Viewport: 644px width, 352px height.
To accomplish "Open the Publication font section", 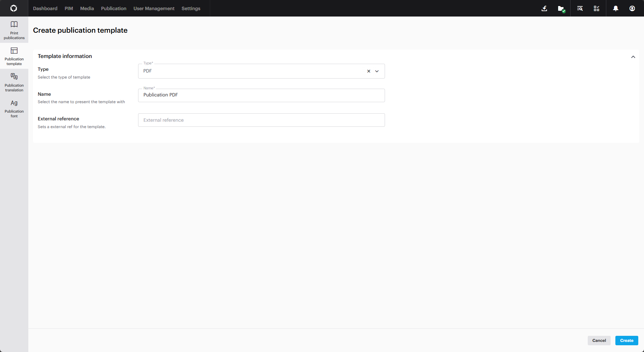I will [x=13, y=108].
